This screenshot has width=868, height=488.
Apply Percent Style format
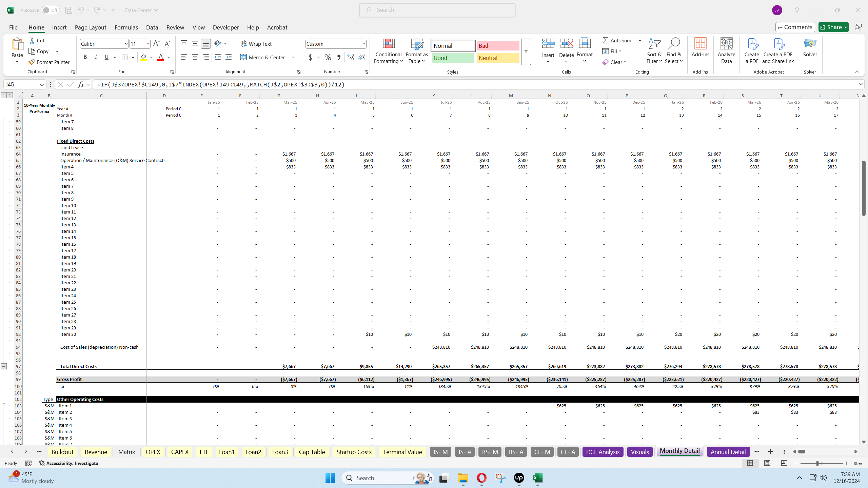click(x=328, y=57)
